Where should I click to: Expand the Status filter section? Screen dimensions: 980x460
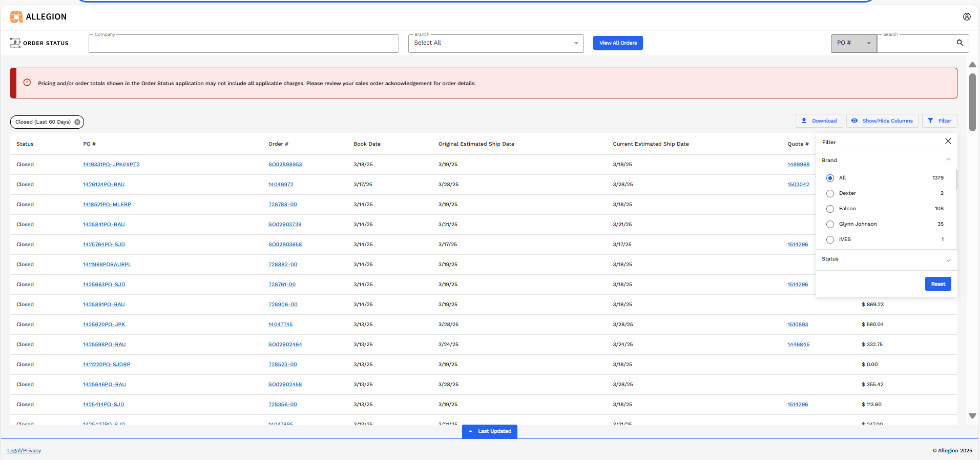click(x=948, y=260)
